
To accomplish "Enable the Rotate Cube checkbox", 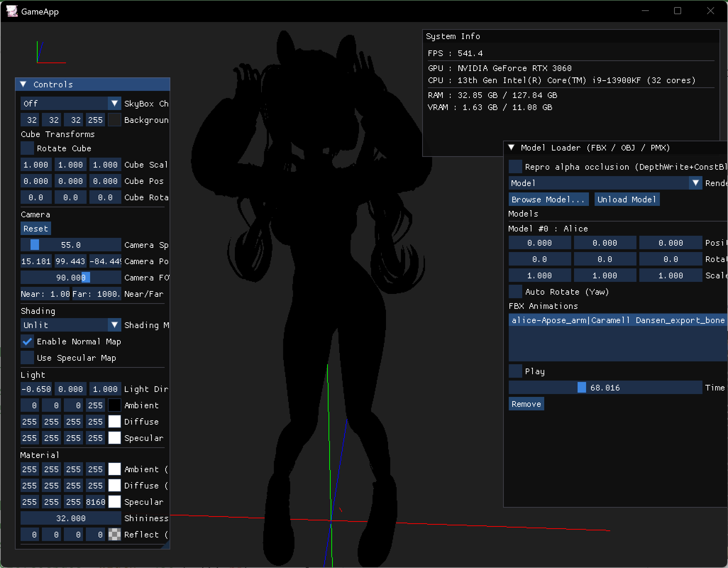I will (27, 148).
